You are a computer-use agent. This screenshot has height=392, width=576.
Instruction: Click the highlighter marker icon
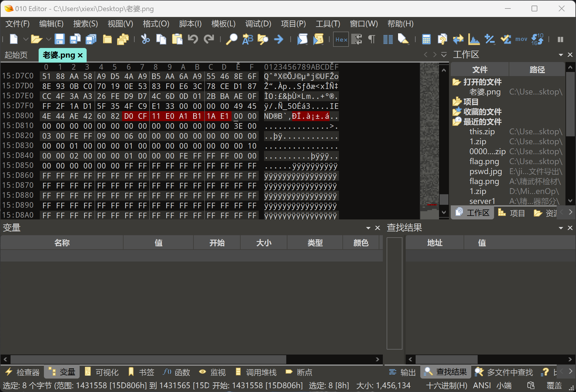[x=403, y=39]
